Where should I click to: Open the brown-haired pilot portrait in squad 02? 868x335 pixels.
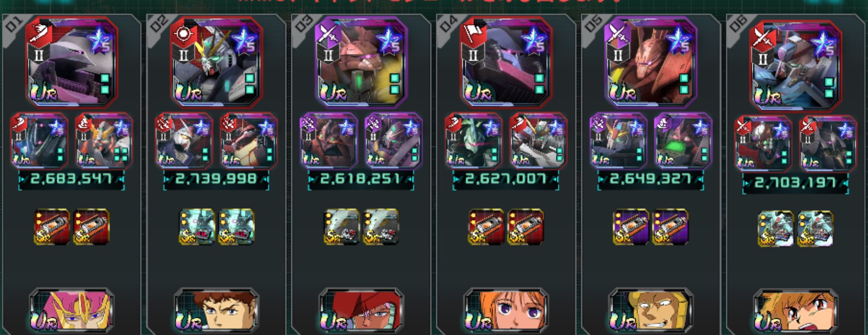216,310
